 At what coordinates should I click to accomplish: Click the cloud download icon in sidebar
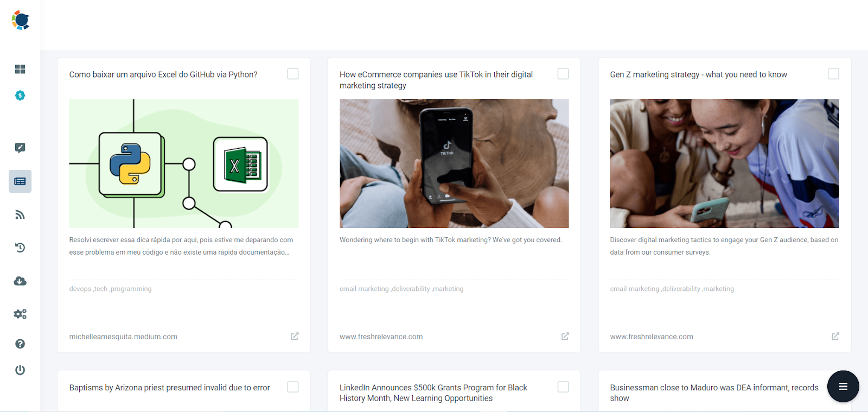(20, 281)
